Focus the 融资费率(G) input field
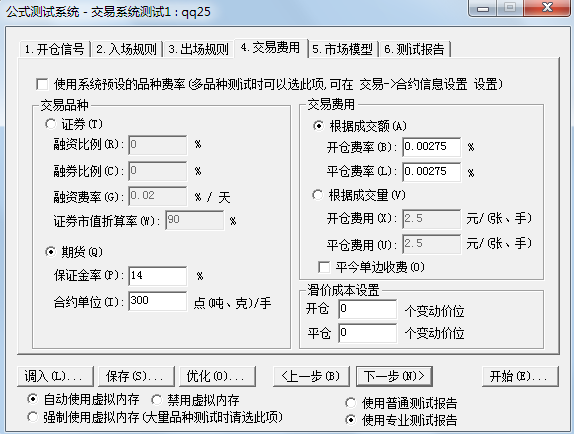Screen dimensions: 574x434 (x=157, y=197)
